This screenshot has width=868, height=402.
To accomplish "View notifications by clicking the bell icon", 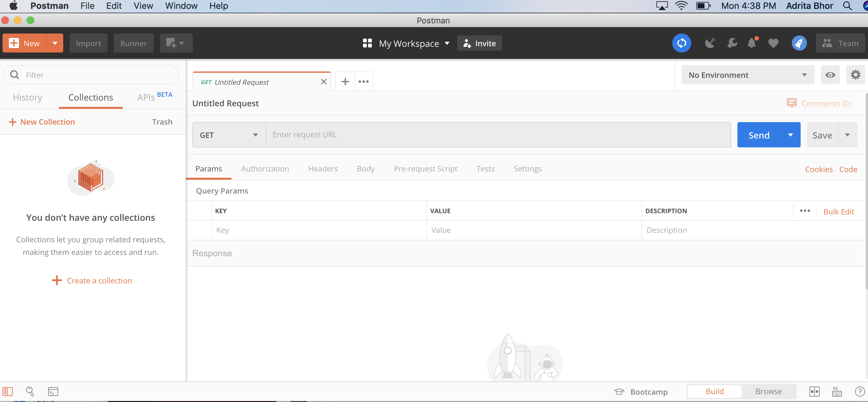I will coord(752,43).
